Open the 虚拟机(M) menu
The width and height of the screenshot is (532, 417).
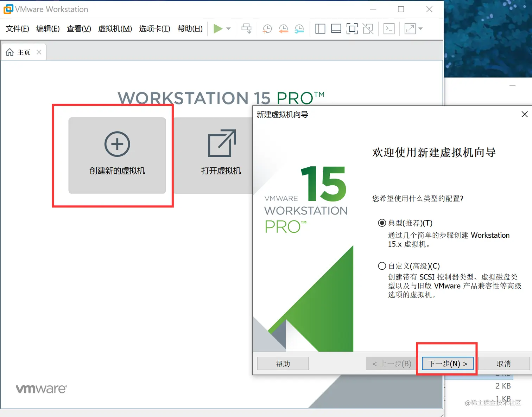coord(115,29)
